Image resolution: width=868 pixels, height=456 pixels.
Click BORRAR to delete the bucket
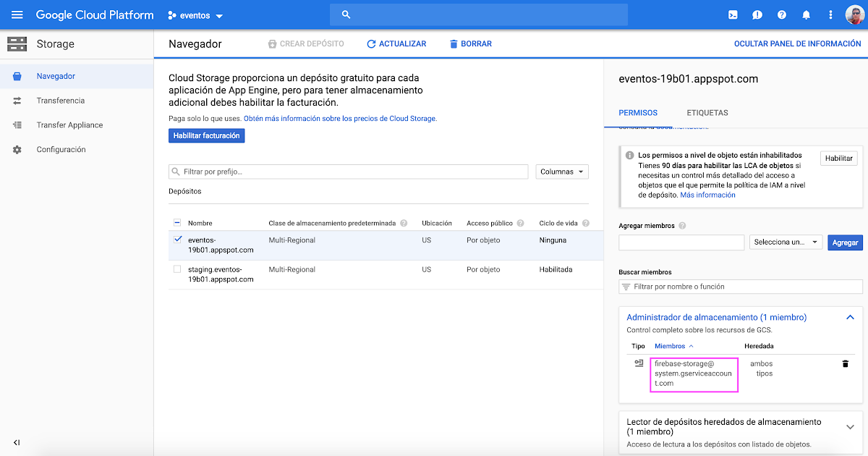(x=471, y=44)
